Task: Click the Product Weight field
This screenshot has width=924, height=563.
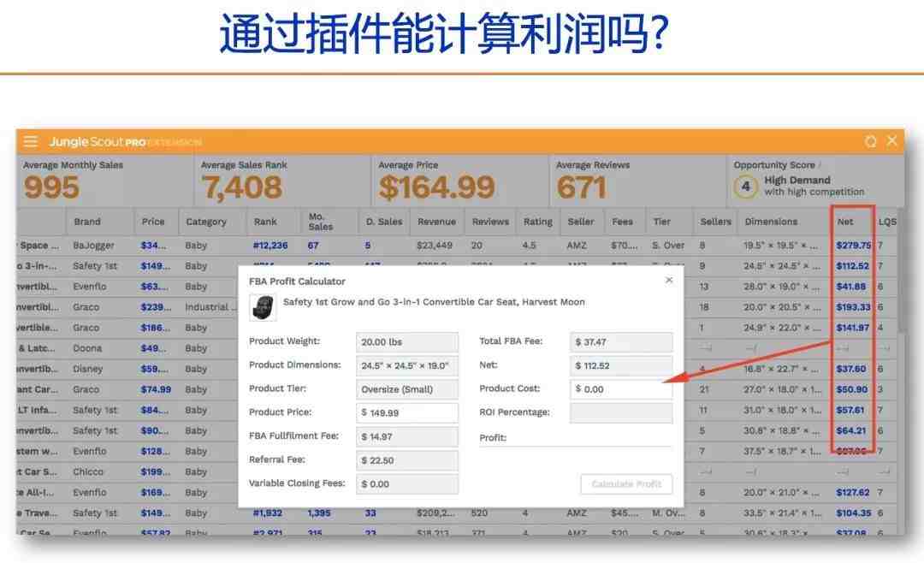Action: pyautogui.click(x=406, y=342)
